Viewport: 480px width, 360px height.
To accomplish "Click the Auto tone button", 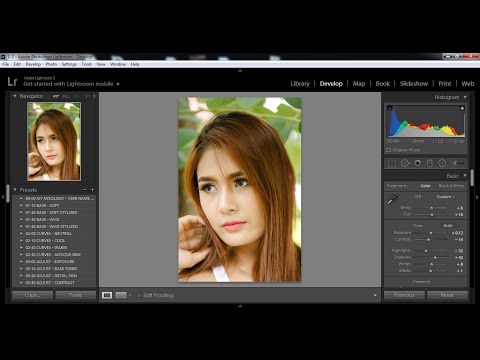I will click(x=448, y=226).
